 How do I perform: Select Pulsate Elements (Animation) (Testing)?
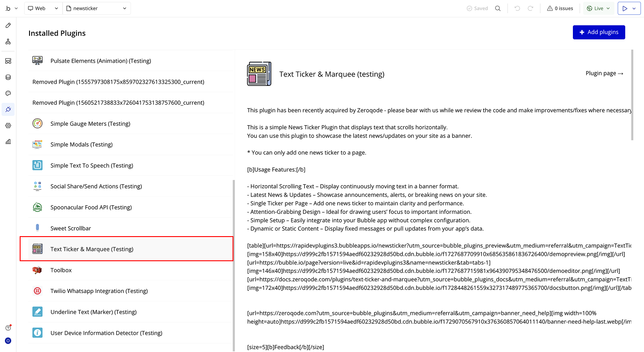click(131, 61)
